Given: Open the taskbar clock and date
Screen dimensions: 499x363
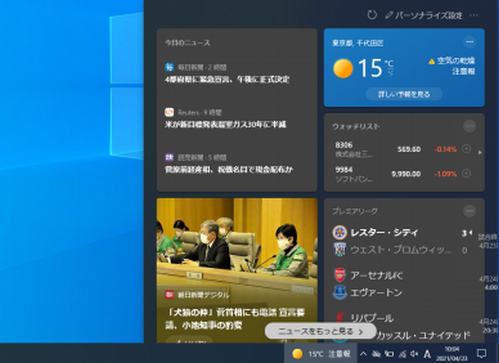Looking at the screenshot, I should [x=452, y=354].
